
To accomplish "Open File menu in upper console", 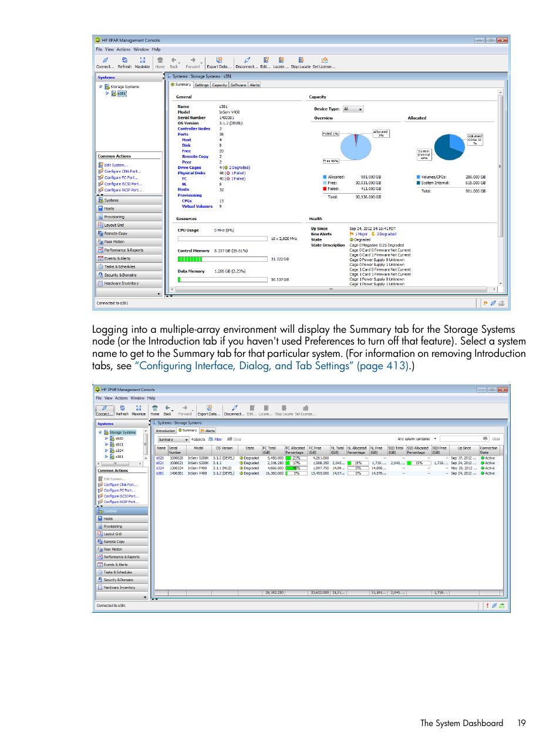I will 99,49.
